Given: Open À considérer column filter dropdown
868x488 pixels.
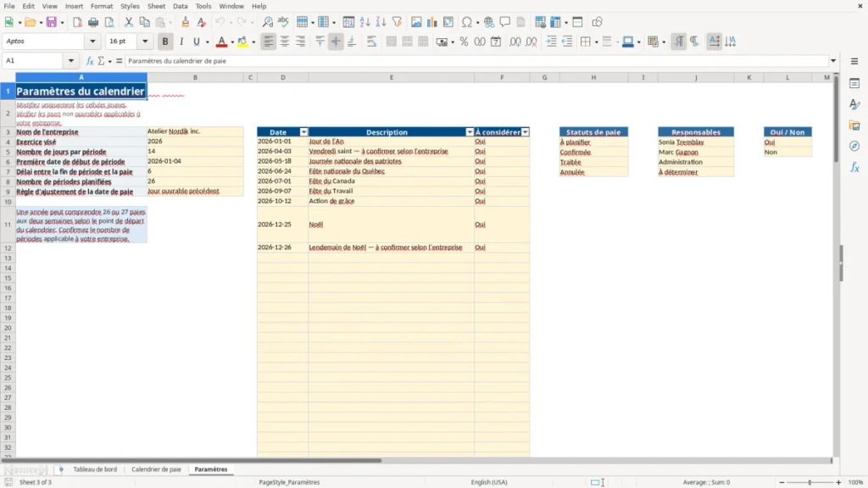Looking at the screenshot, I should coord(526,132).
